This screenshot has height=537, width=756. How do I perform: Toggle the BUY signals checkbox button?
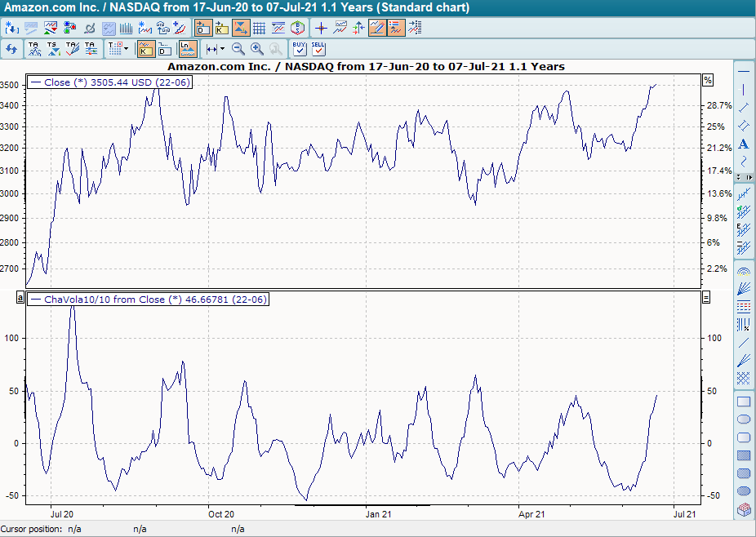coord(300,49)
